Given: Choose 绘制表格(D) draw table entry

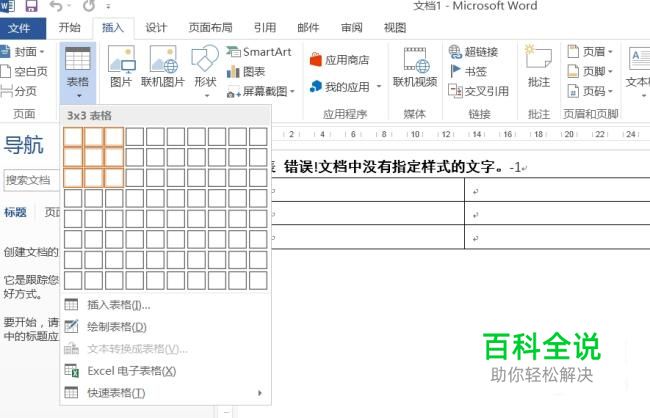Looking at the screenshot, I should click(x=166, y=327).
